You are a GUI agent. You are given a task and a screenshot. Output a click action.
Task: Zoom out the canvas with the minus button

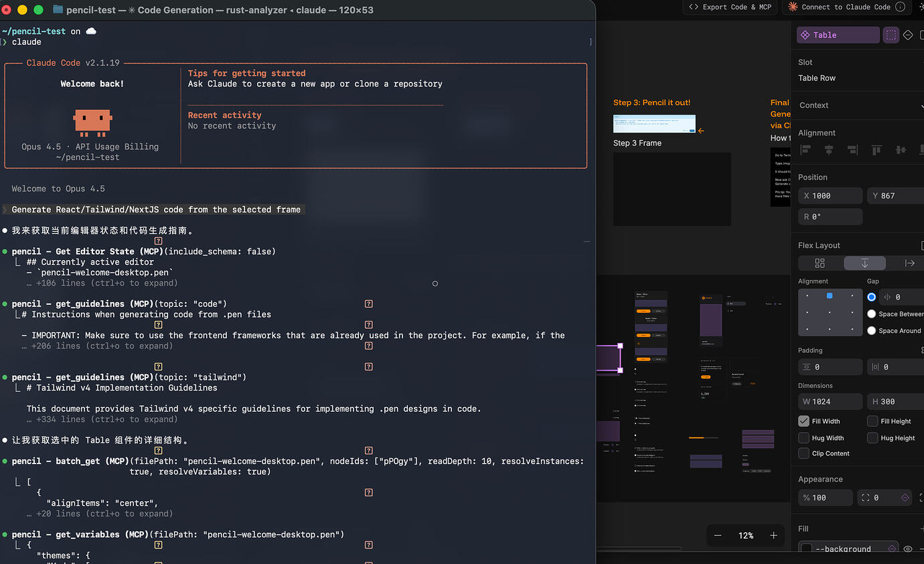[718, 535]
